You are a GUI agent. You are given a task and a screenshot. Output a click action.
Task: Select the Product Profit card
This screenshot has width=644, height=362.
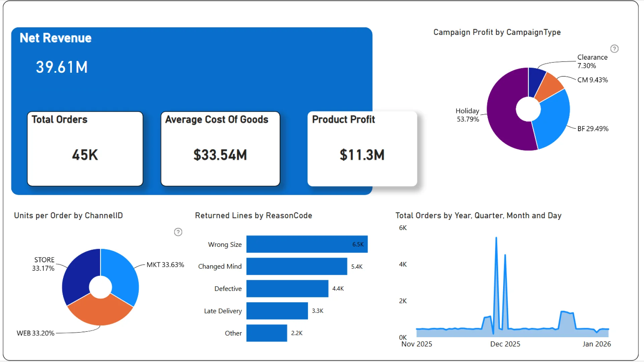pos(362,149)
